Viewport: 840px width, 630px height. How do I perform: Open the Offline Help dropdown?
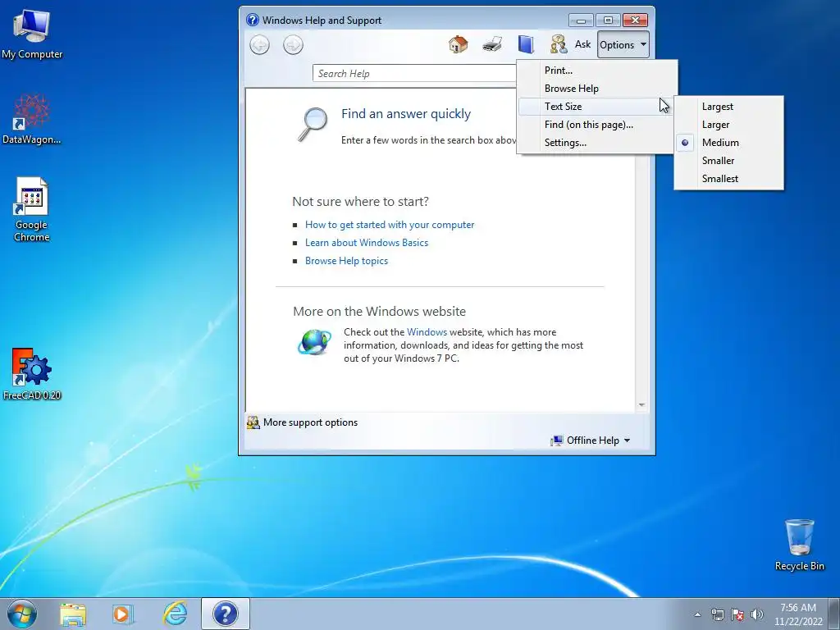click(x=591, y=441)
